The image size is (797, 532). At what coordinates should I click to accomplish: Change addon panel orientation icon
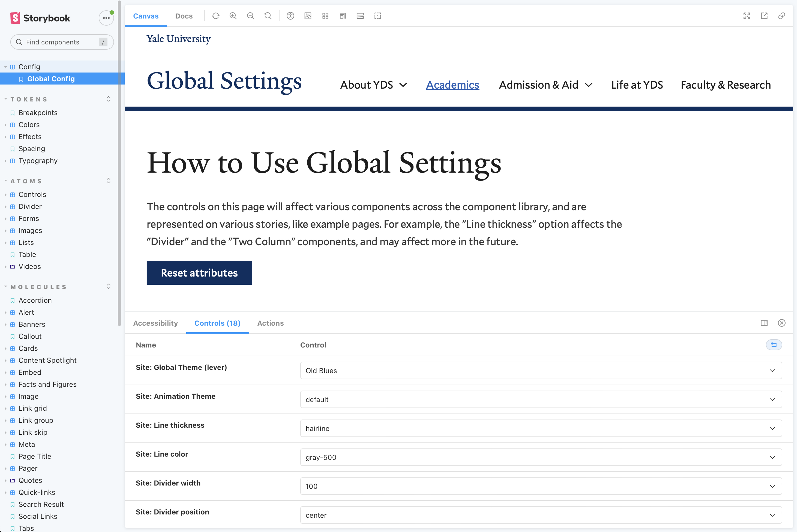(x=764, y=323)
